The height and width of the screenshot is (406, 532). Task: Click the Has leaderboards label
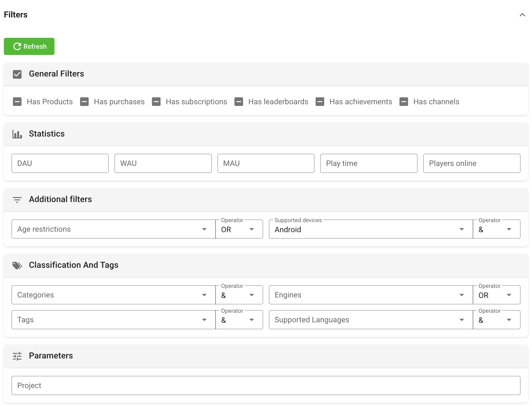tap(278, 102)
